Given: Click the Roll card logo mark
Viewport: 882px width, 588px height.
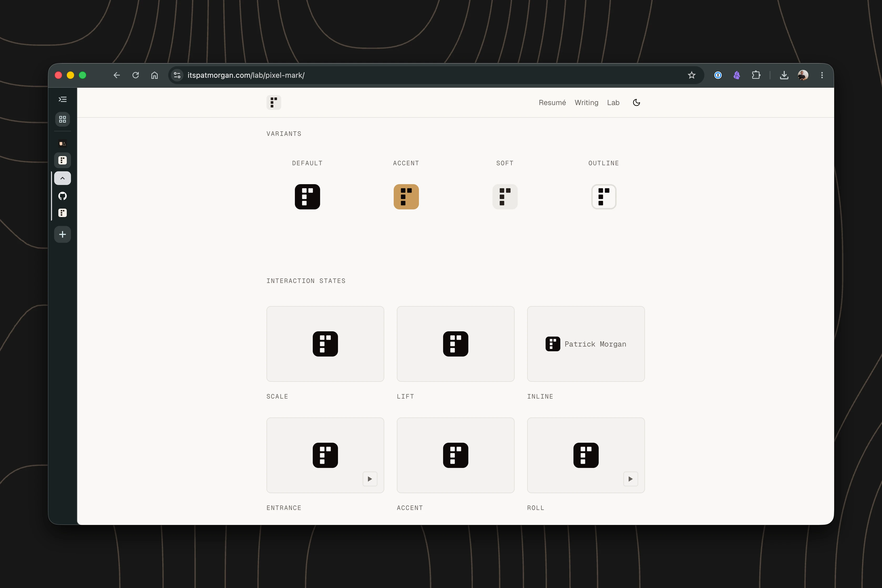Looking at the screenshot, I should pyautogui.click(x=586, y=455).
